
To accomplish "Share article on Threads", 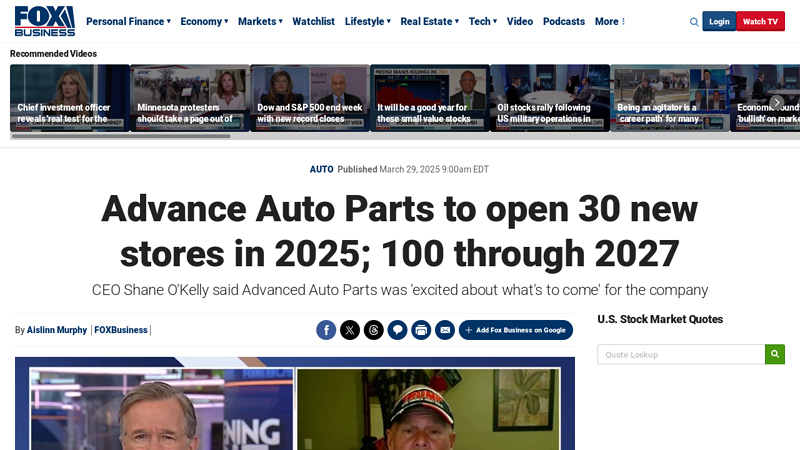I will (x=373, y=330).
